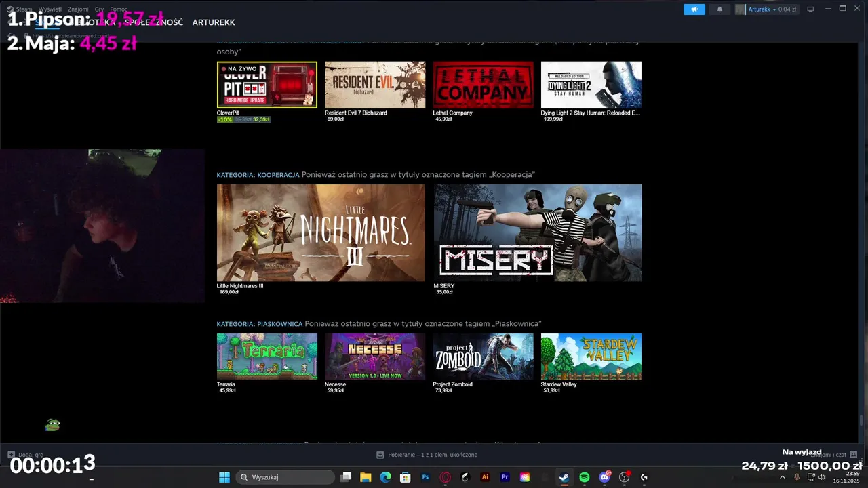Open Microsoft Store from the taskbar

coord(406,477)
